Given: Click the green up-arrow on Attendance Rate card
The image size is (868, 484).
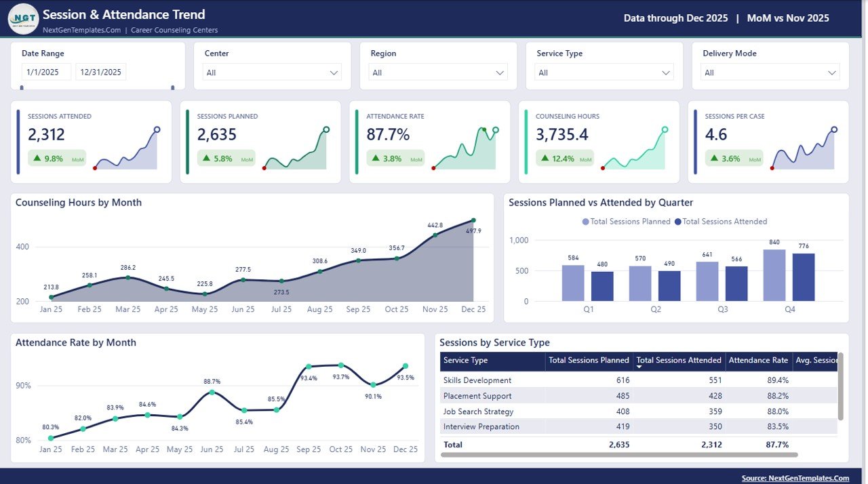Looking at the screenshot, I should [x=376, y=159].
